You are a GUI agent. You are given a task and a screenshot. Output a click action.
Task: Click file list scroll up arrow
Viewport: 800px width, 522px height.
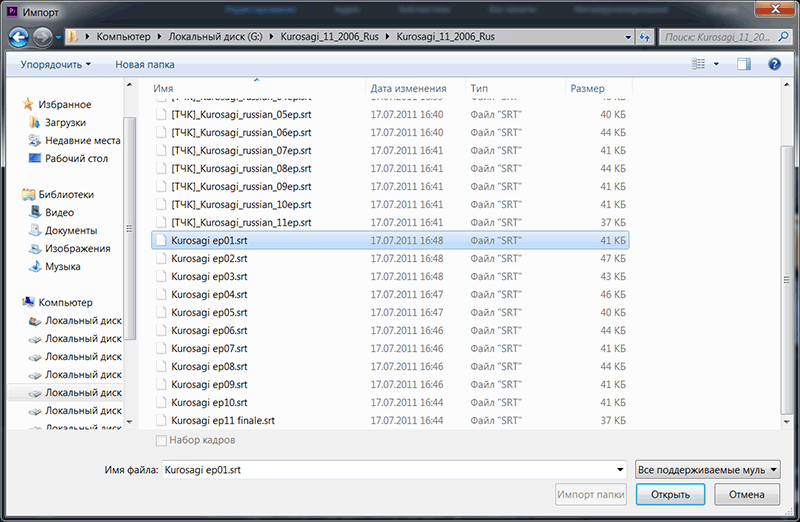click(x=786, y=85)
